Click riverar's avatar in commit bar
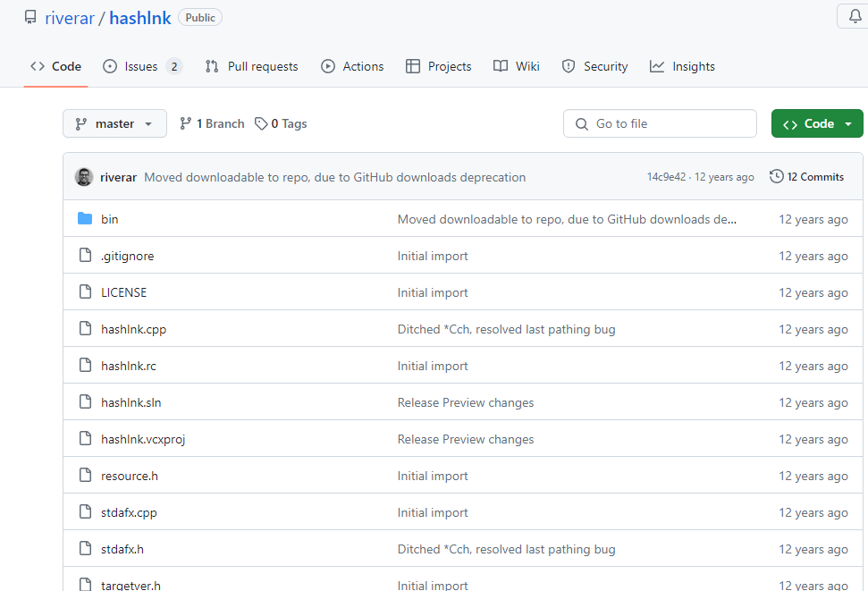Viewport: 868px width, 591px height. point(84,177)
